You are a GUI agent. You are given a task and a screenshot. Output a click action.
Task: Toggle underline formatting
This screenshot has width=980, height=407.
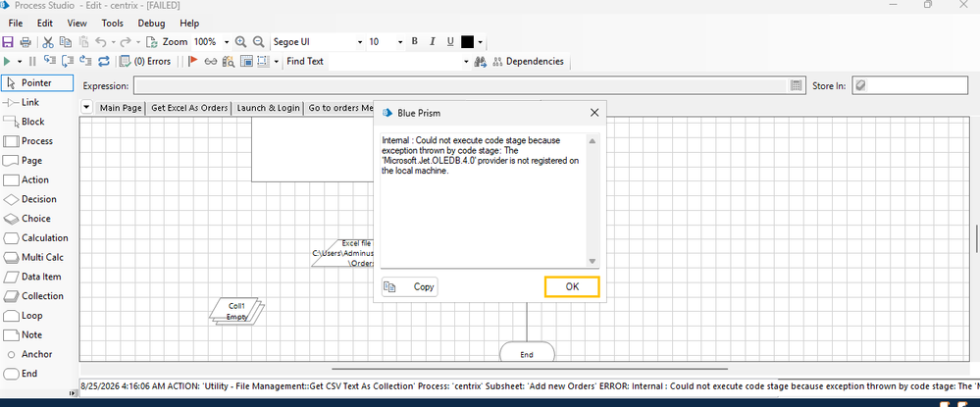click(450, 42)
